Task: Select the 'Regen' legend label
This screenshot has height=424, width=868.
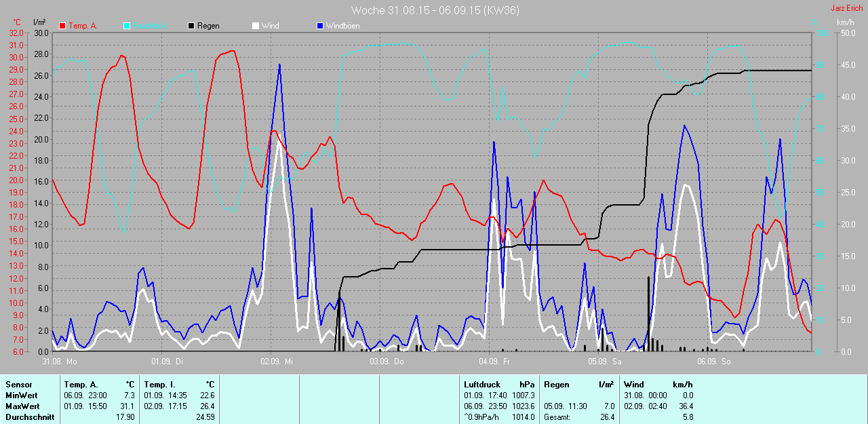Action: pyautogui.click(x=208, y=26)
